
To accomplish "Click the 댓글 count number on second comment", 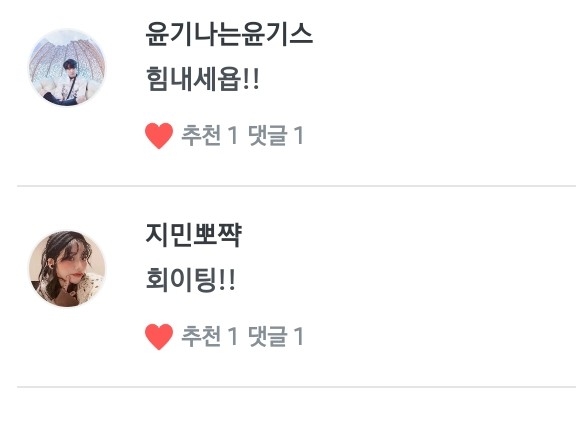I will [299, 336].
